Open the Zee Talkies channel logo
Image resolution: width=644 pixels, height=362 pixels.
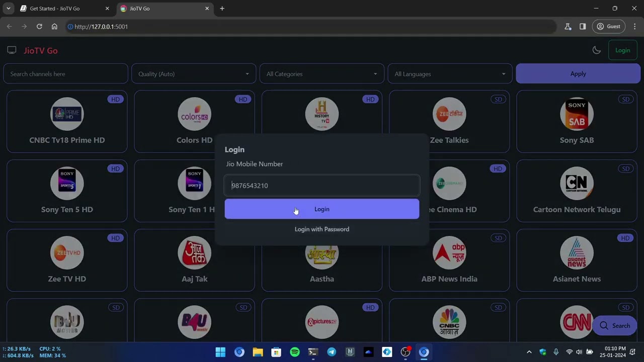tap(449, 114)
